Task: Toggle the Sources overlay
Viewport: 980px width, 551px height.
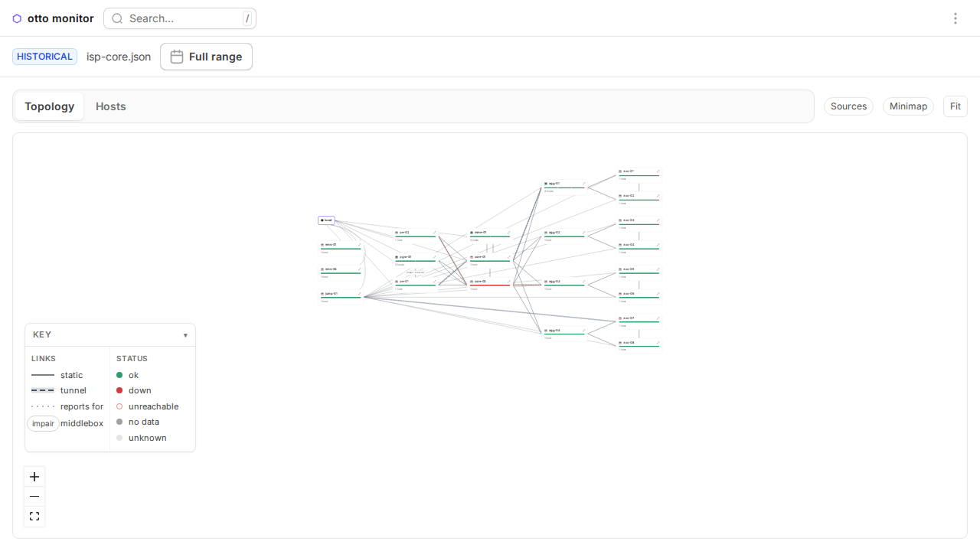Action: [x=848, y=106]
